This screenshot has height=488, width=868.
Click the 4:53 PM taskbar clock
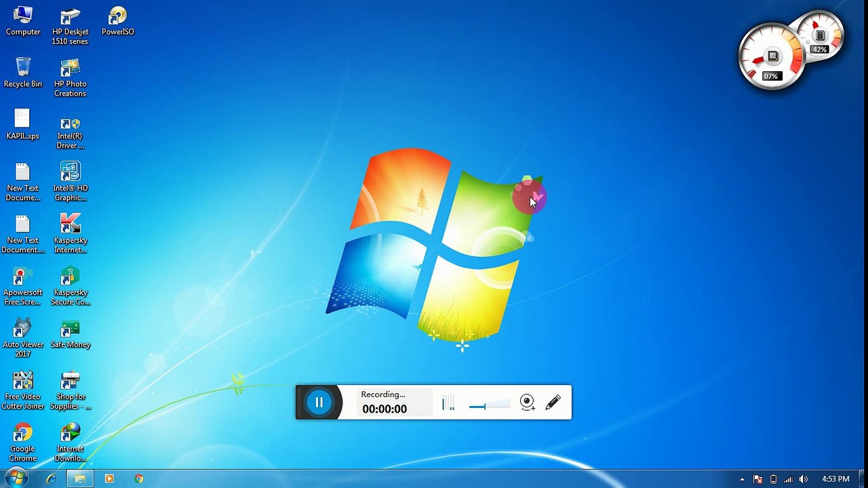tap(835, 479)
